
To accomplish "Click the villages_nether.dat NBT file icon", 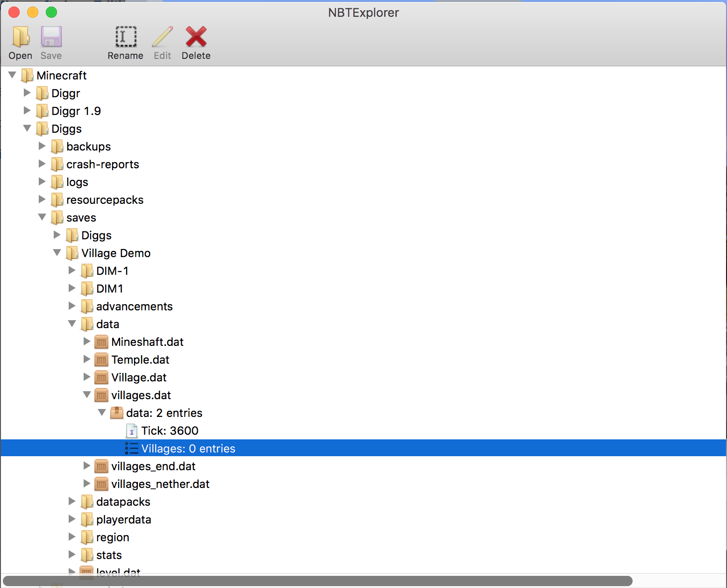I will coord(101,484).
